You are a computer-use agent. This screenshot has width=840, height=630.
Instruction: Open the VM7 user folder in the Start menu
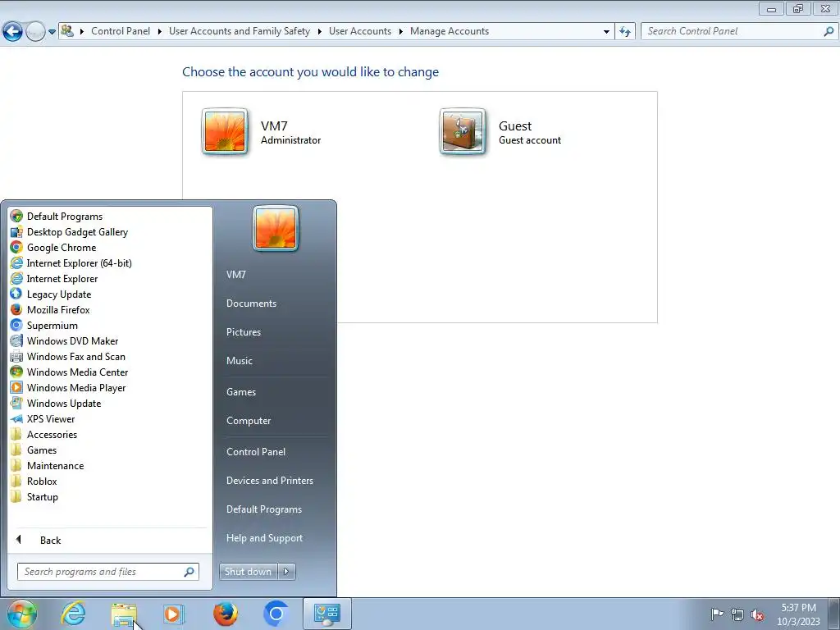coord(235,274)
